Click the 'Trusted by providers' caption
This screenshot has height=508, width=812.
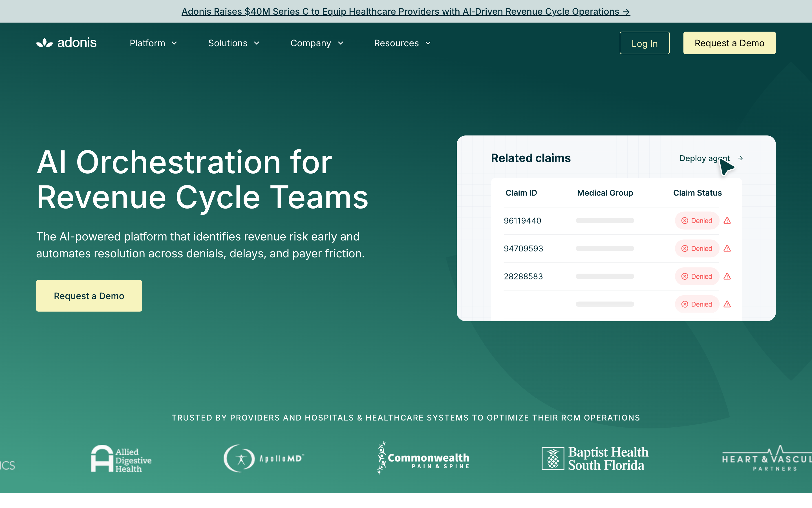(406, 418)
